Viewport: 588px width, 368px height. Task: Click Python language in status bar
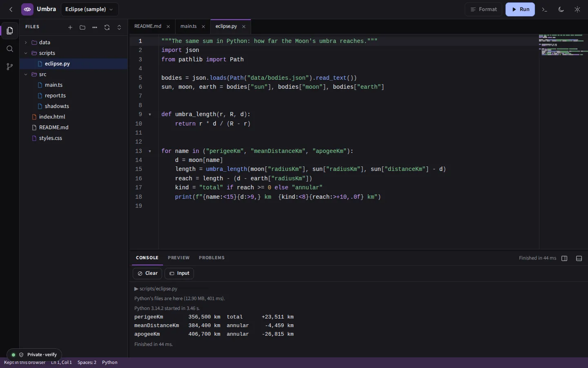pos(110,363)
